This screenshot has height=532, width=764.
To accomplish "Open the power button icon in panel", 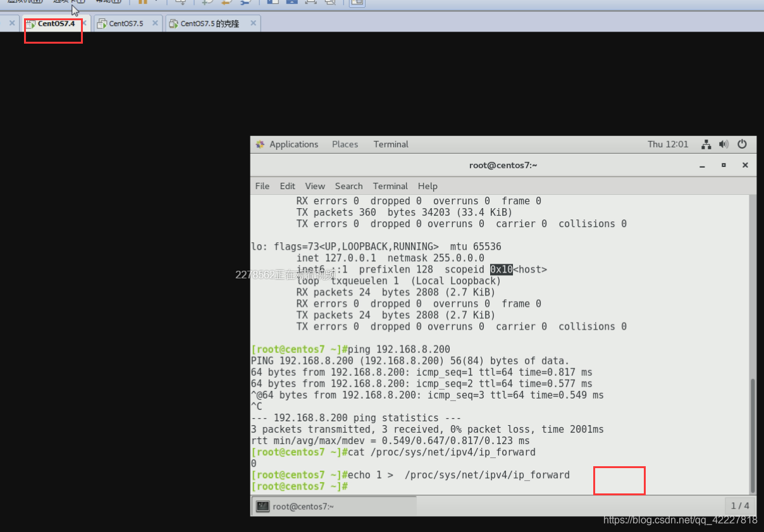I will click(742, 144).
